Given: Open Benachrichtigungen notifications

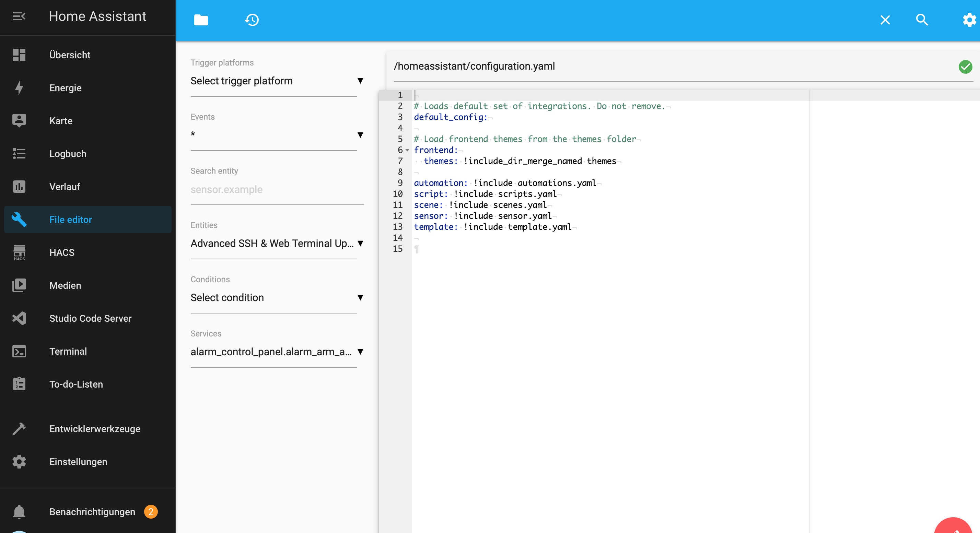Looking at the screenshot, I should 92,512.
